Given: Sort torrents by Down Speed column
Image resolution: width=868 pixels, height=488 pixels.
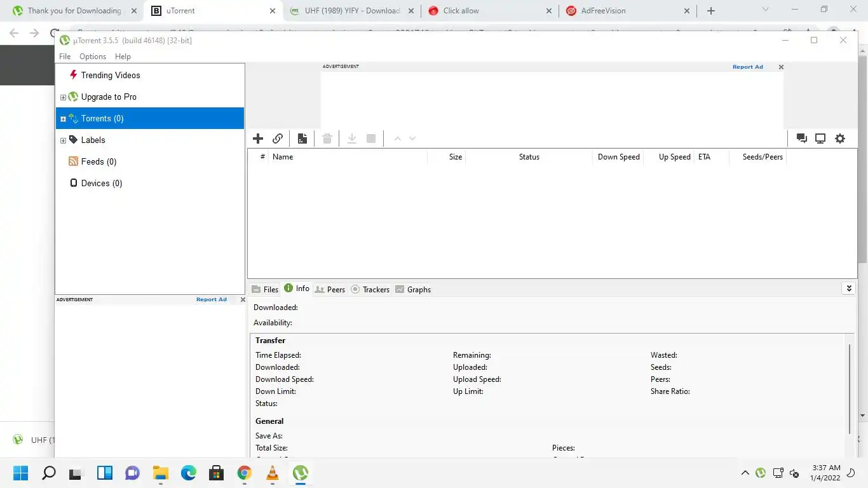Looking at the screenshot, I should [618, 157].
